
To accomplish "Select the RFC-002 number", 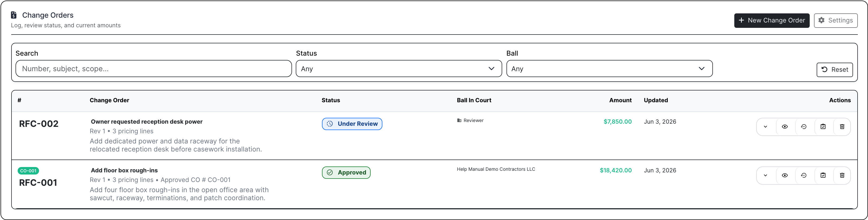I will tap(39, 124).
